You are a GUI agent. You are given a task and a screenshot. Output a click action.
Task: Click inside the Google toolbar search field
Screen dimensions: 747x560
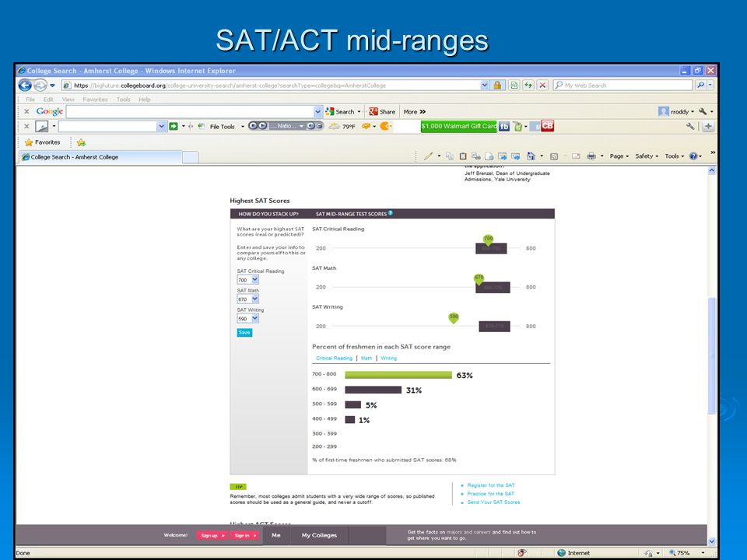coord(190,111)
